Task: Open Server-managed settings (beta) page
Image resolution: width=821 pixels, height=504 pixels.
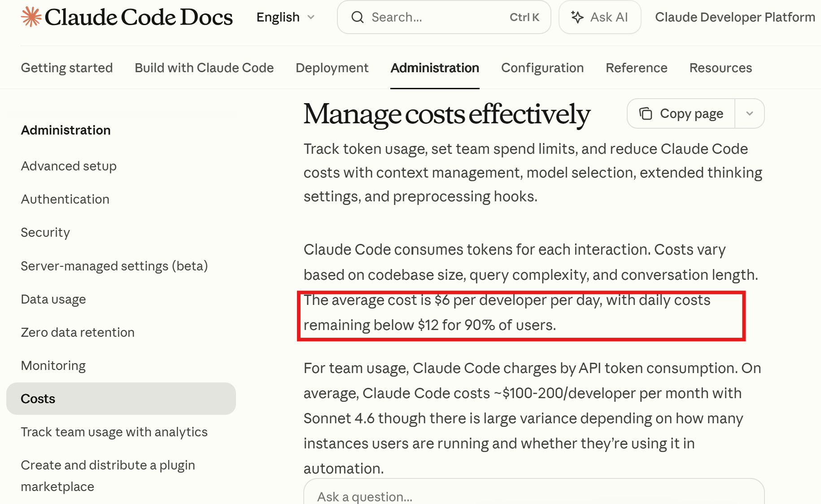Action: tap(114, 265)
